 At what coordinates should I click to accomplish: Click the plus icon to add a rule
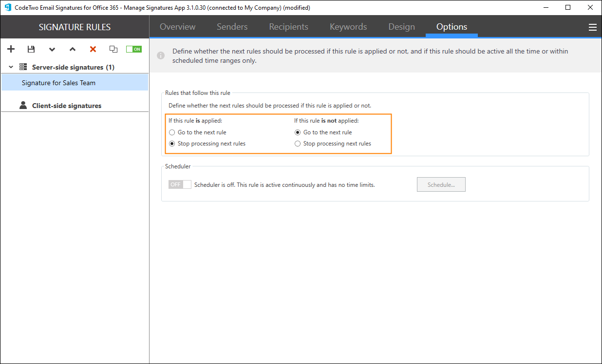pyautogui.click(x=11, y=49)
